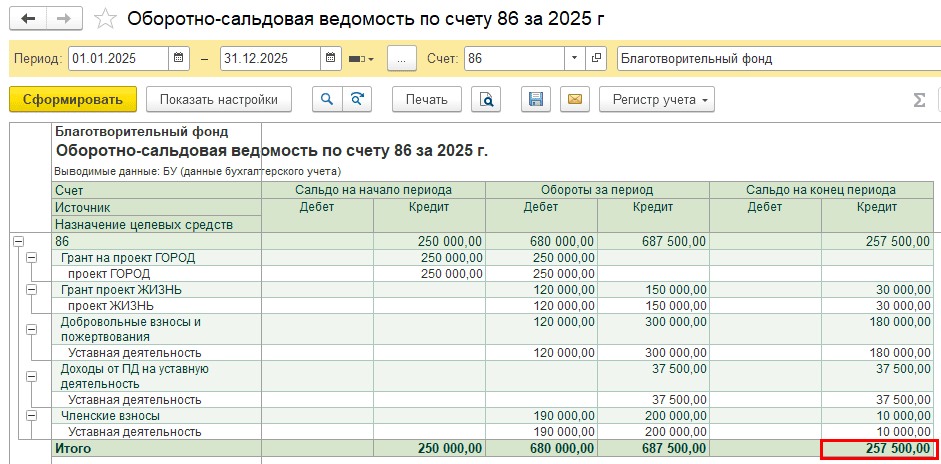
Task: Click the forward navigation arrow
Action: (63, 19)
